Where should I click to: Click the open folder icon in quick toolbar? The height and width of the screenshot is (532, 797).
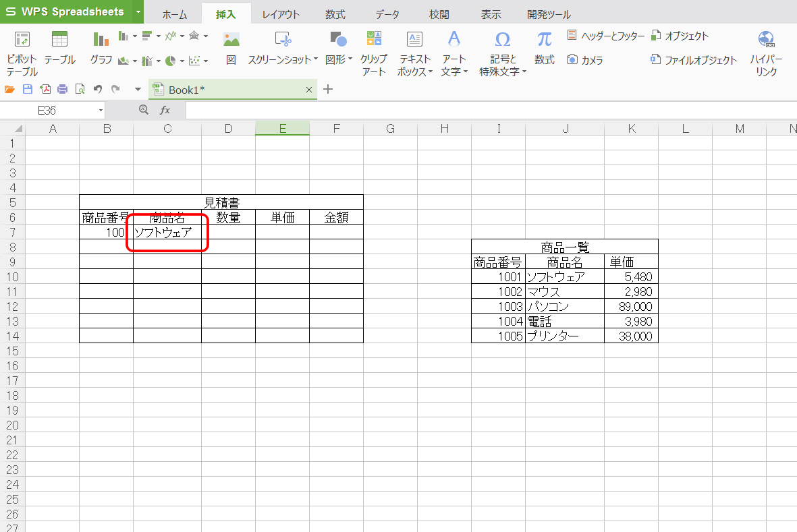point(9,90)
